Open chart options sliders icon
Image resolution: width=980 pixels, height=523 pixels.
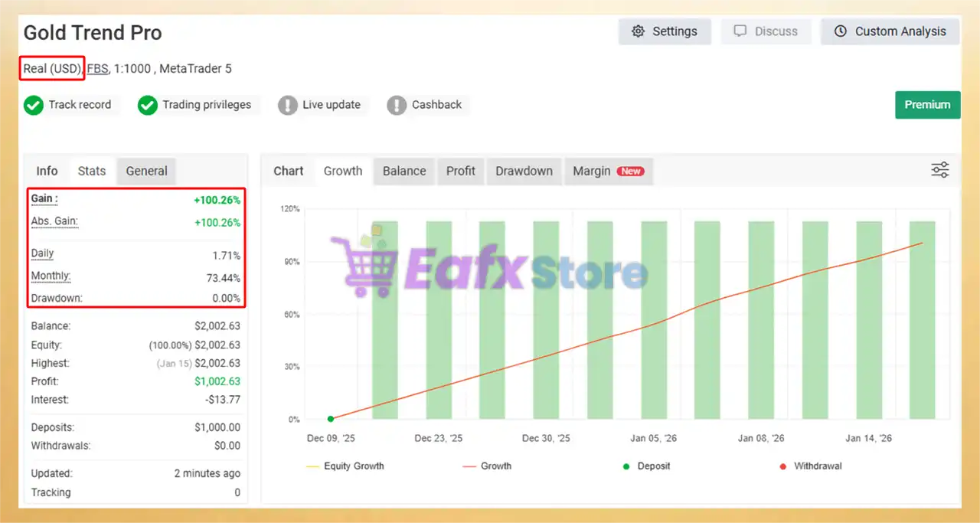point(940,170)
